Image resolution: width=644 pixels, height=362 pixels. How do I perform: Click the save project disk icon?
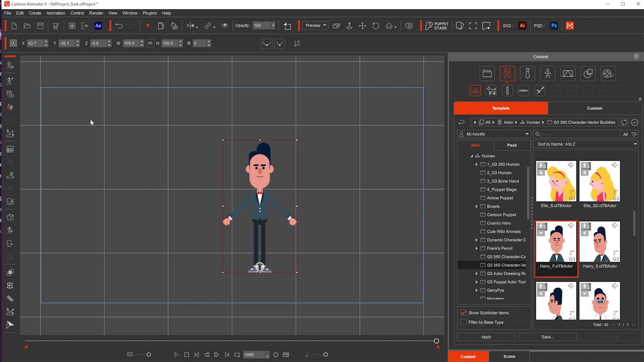(x=40, y=26)
